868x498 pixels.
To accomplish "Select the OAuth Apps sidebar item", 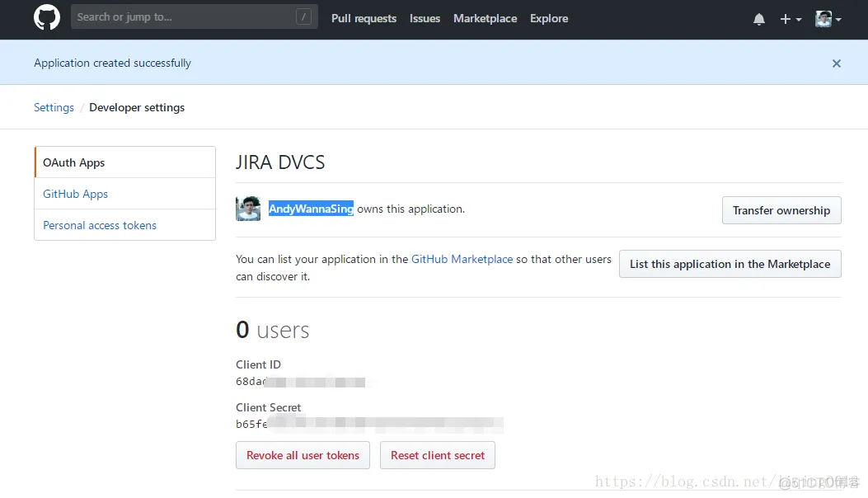I will (x=125, y=162).
